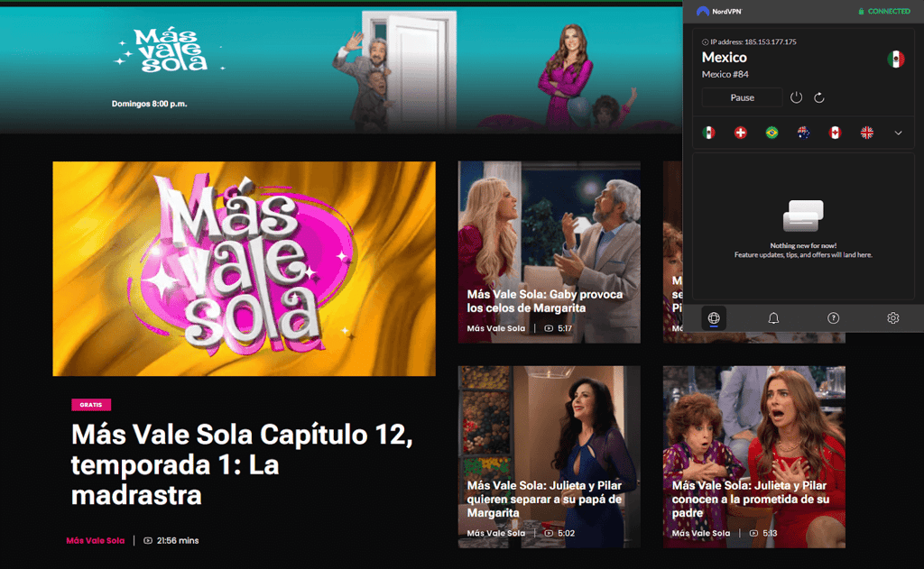This screenshot has height=569, width=924.
Task: Open Julieta y Pilar conocen a la prometida
Action: click(x=754, y=457)
